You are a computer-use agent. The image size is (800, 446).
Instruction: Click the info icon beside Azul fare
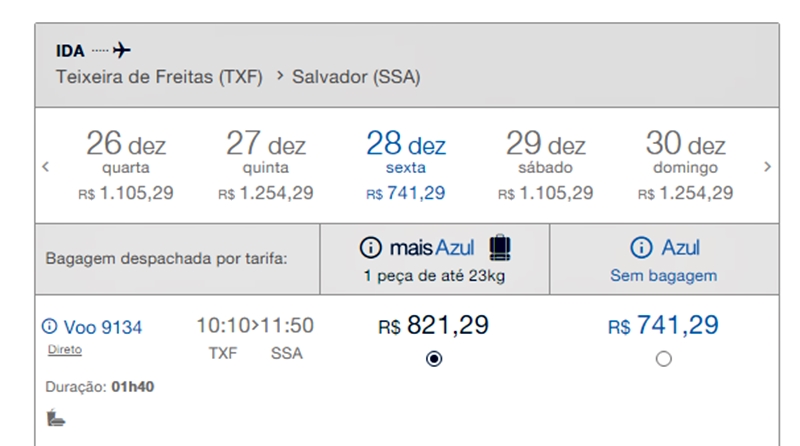point(641,247)
